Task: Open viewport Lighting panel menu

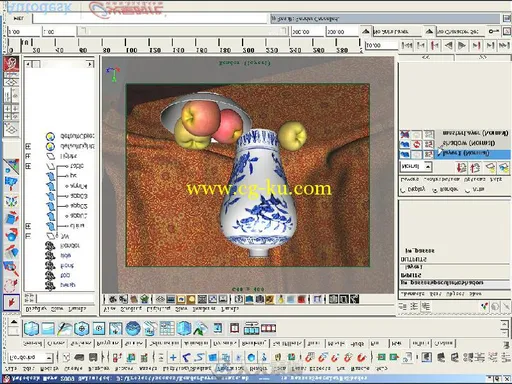Action: [158, 309]
